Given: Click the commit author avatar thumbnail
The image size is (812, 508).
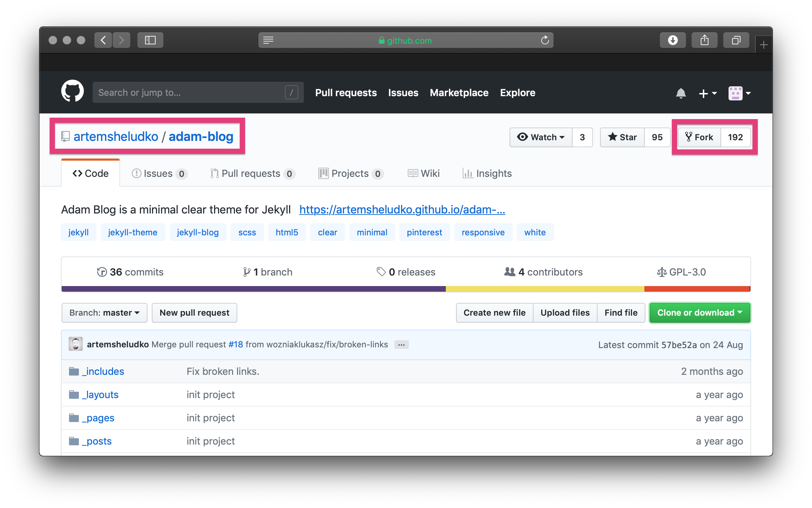Looking at the screenshot, I should [76, 344].
